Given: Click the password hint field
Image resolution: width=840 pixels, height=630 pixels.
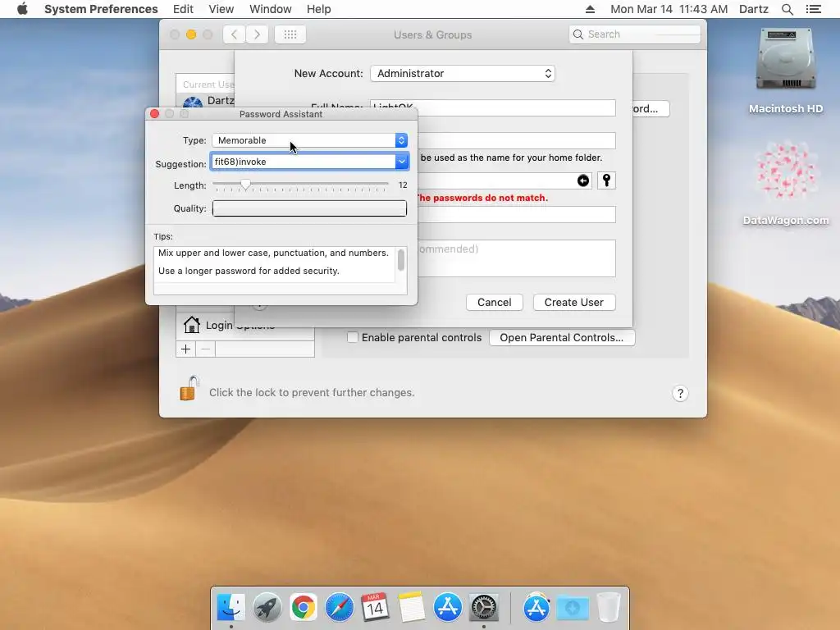Looking at the screenshot, I should click(x=517, y=258).
